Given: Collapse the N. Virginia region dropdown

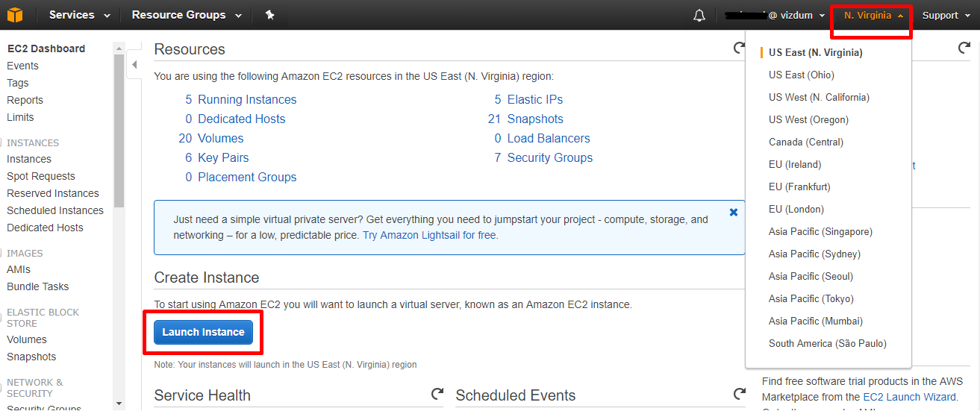Looking at the screenshot, I should click(873, 15).
